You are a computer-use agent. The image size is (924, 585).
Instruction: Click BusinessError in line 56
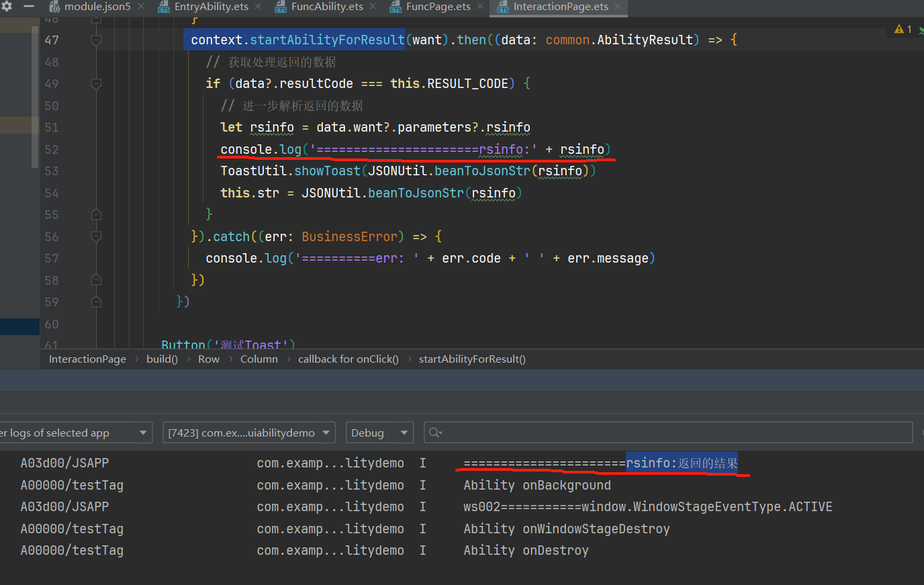(x=349, y=236)
